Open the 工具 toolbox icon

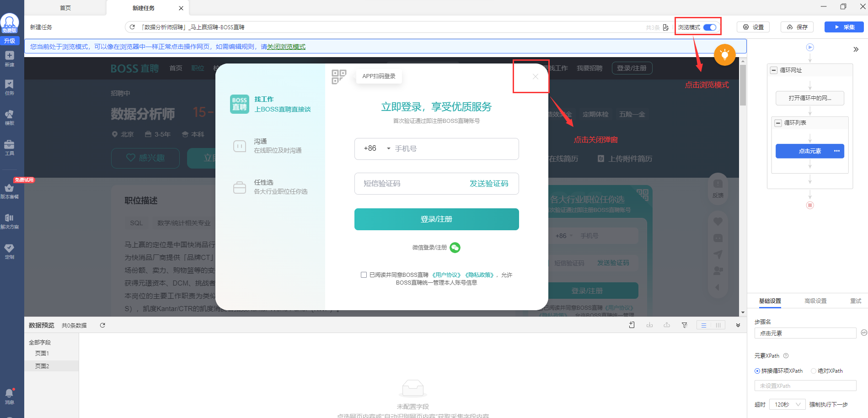10,148
